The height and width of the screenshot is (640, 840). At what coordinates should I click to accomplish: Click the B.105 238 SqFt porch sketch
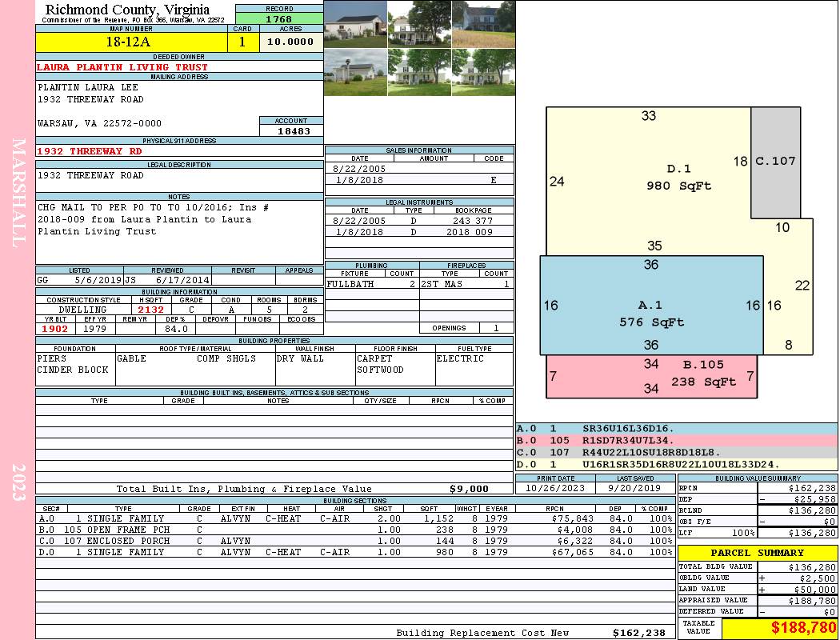click(651, 377)
